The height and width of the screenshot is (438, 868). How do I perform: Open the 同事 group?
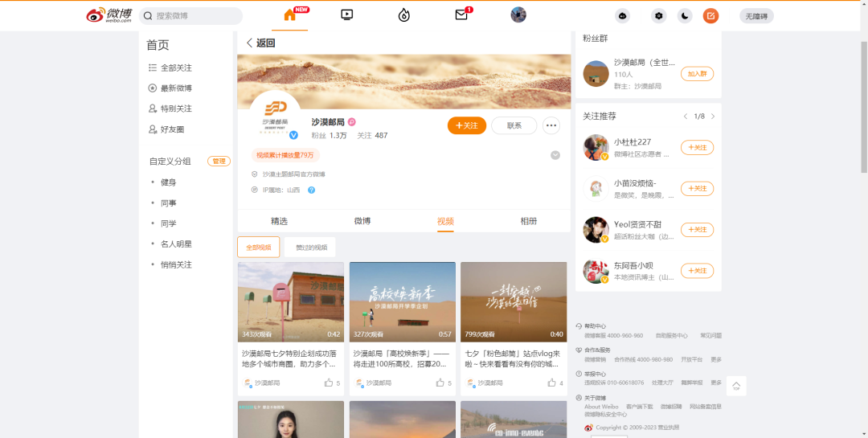click(x=168, y=203)
